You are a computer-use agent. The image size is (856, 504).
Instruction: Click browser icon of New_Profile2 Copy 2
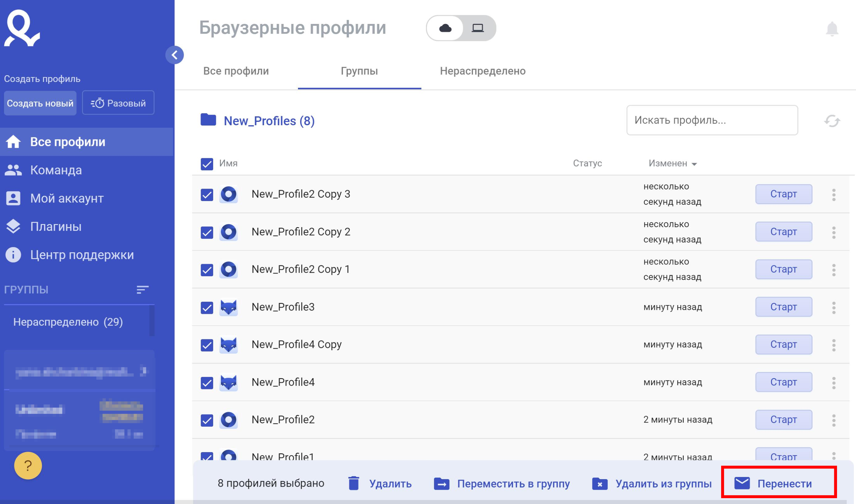[229, 232]
